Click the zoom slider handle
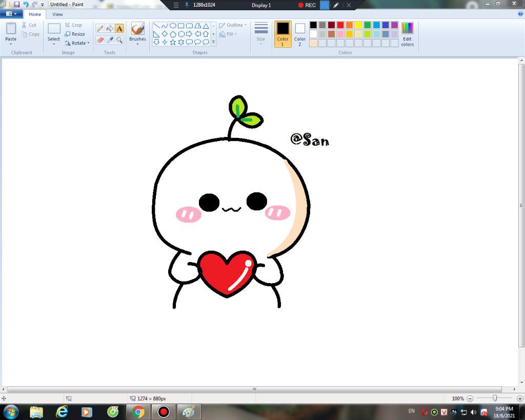 (x=495, y=398)
